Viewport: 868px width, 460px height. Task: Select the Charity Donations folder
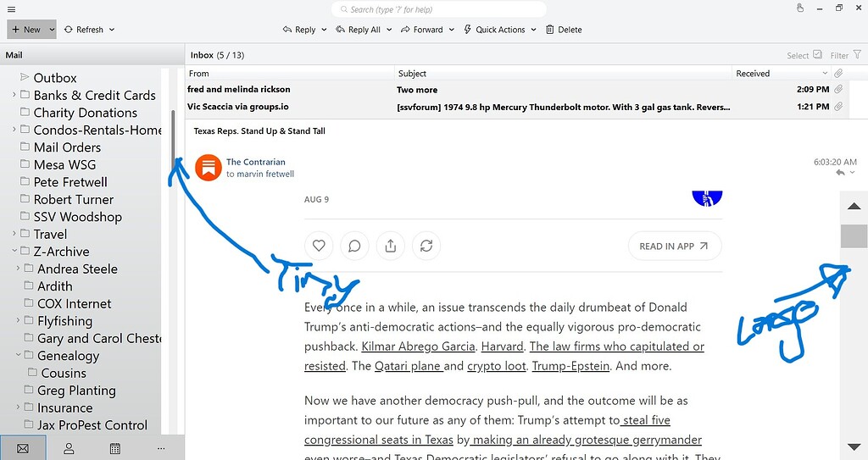point(85,113)
